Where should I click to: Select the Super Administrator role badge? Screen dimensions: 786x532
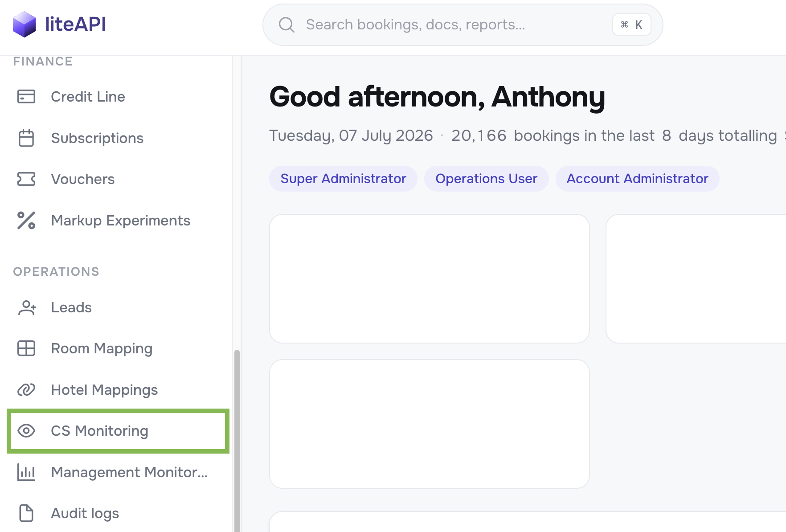pyautogui.click(x=343, y=179)
